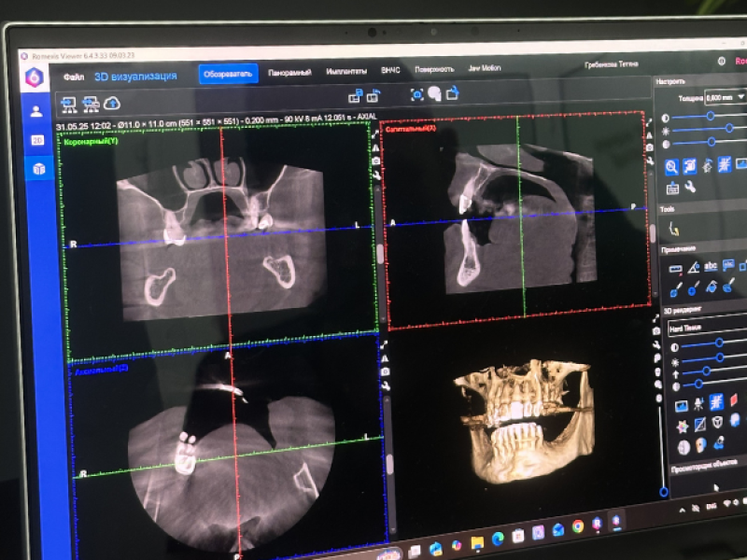747x560 pixels.
Task: Toggle the crosshair grid button in adjust panel
Action: 725,164
